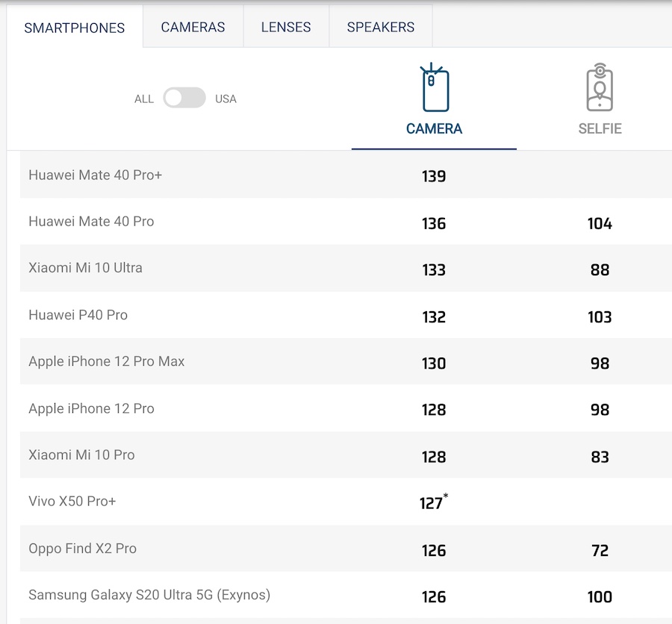Click the Selfie phone icon

(600, 88)
